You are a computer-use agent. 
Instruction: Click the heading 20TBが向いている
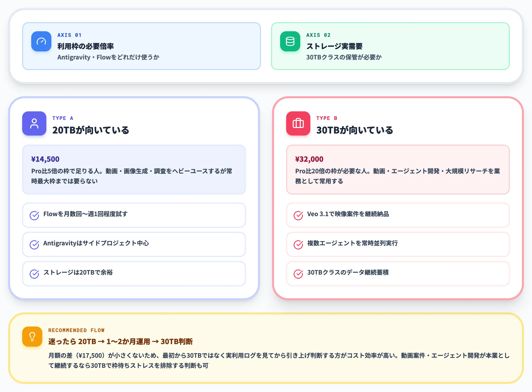pyautogui.click(x=91, y=130)
